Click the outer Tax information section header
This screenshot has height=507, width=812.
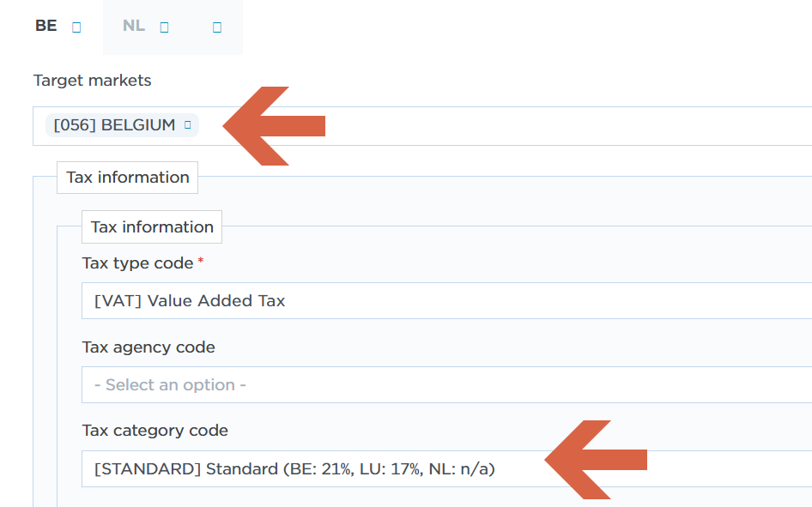[128, 178]
